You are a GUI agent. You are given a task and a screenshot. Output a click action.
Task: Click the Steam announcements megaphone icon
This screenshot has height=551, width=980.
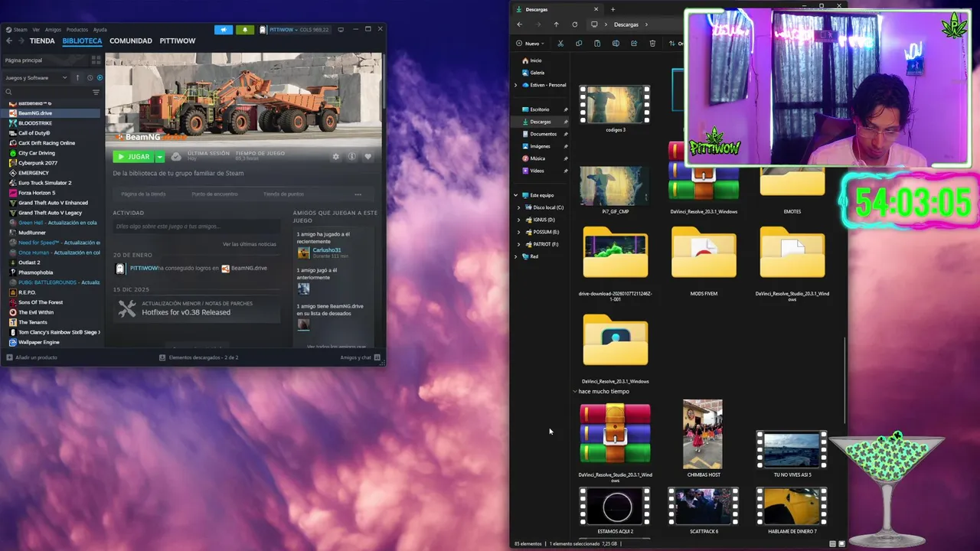click(x=224, y=30)
